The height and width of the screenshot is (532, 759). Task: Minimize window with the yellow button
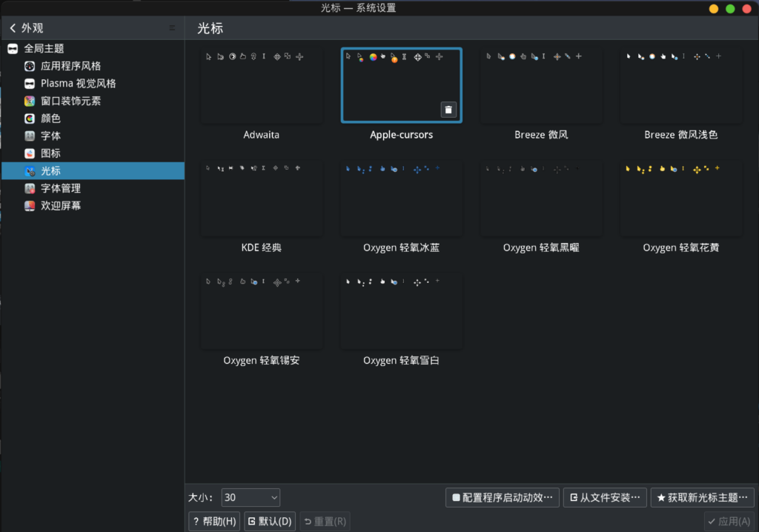coord(714,8)
